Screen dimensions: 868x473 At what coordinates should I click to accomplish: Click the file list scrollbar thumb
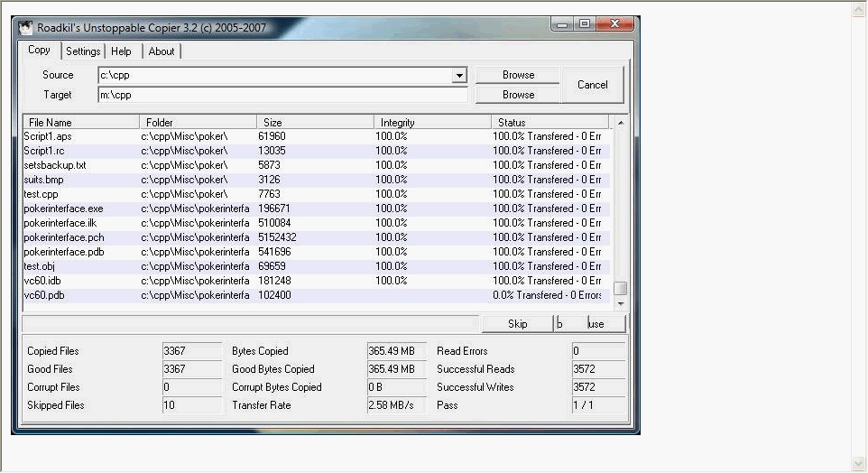click(621, 289)
